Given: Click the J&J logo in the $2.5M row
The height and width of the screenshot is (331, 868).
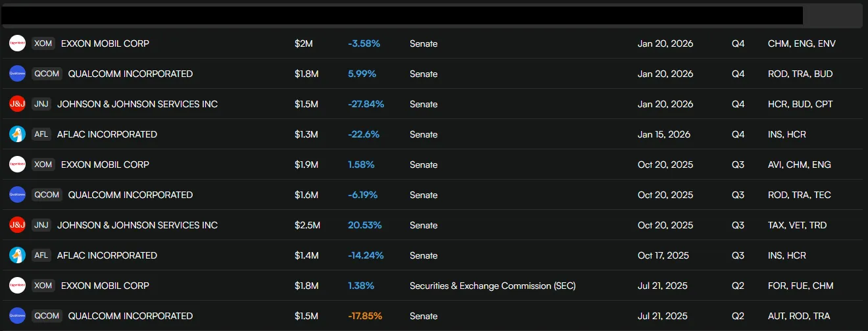Looking at the screenshot, I should coord(17,225).
